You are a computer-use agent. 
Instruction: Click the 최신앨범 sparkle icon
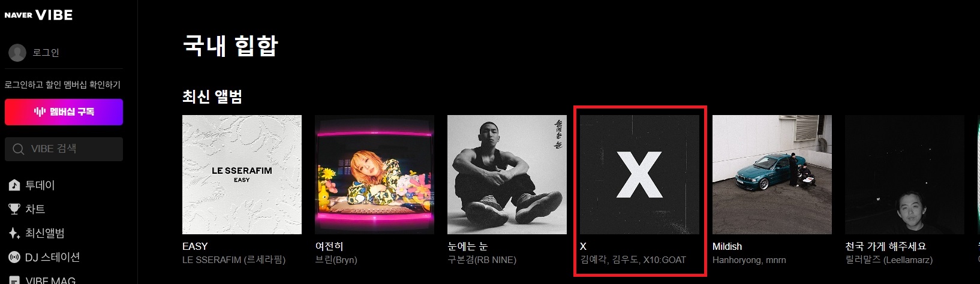(x=14, y=233)
